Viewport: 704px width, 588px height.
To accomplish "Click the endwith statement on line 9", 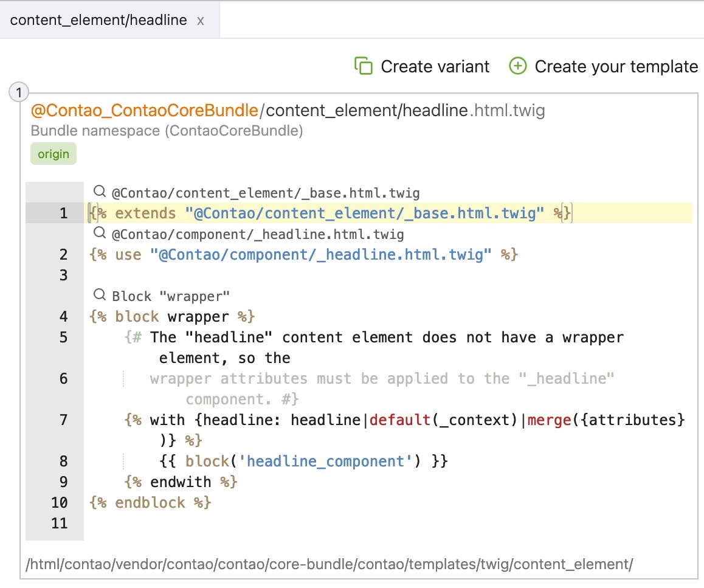I will pyautogui.click(x=181, y=482).
